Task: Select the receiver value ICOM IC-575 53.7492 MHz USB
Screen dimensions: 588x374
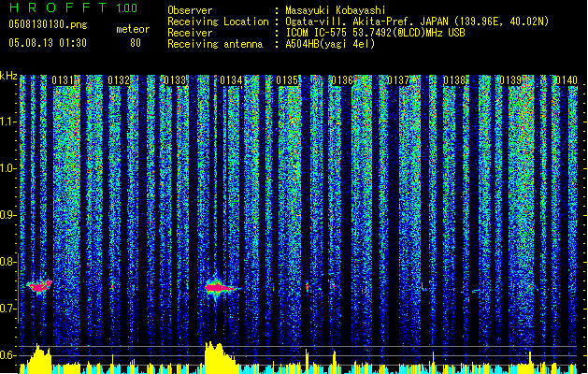Action: (375, 33)
